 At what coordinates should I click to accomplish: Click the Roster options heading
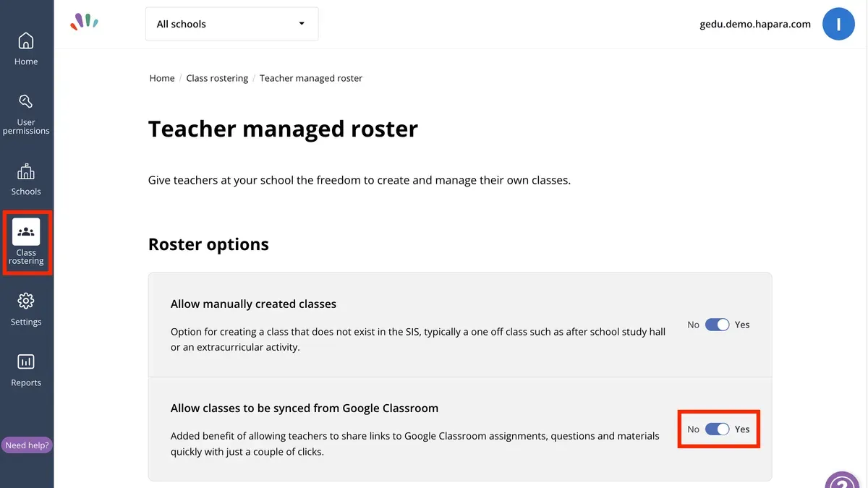click(208, 244)
